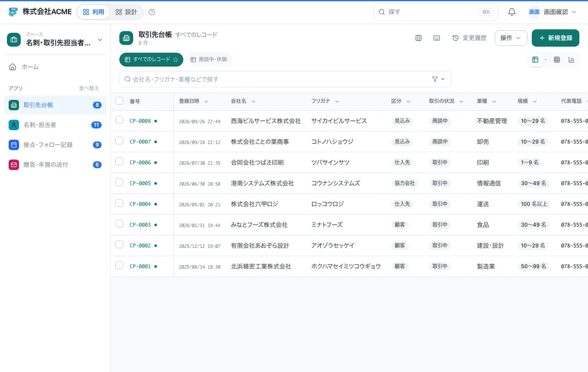Click the 新規登録 button
Screen dimensions: 588x372
coord(555,38)
